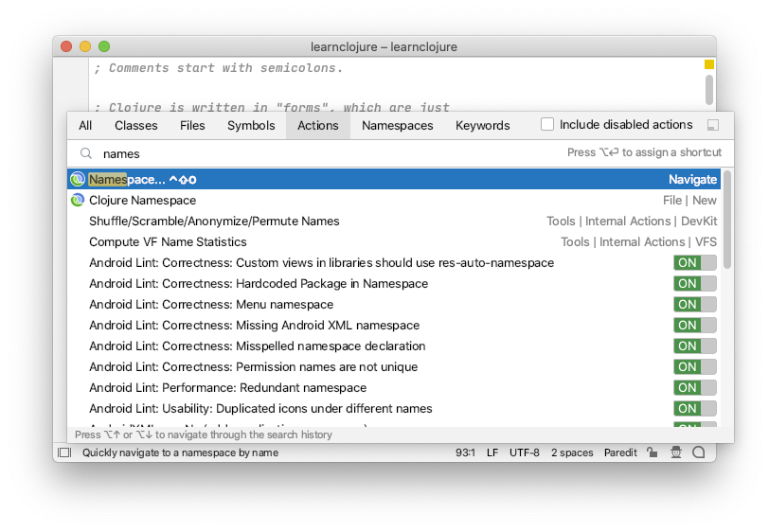
Task: Enable Include disabled actions checkbox
Action: [546, 125]
